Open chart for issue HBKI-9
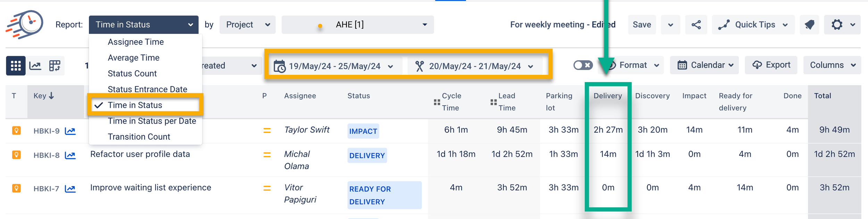This screenshot has height=219, width=868. click(70, 131)
